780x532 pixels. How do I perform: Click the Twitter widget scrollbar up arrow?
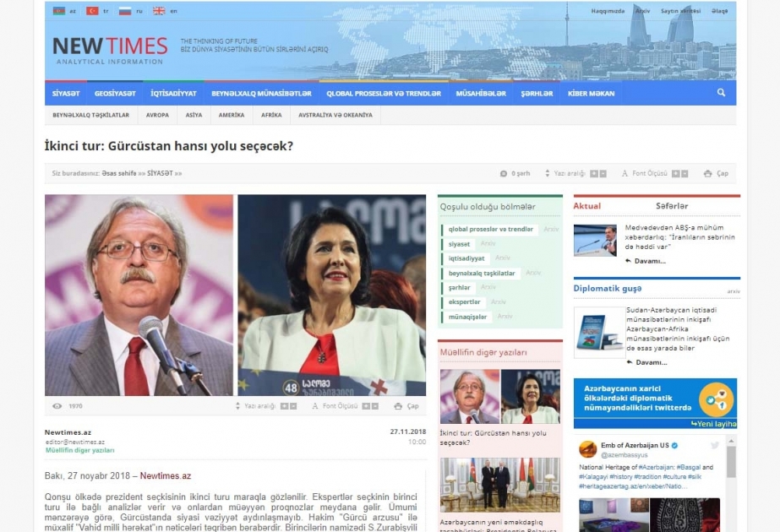coord(731,441)
